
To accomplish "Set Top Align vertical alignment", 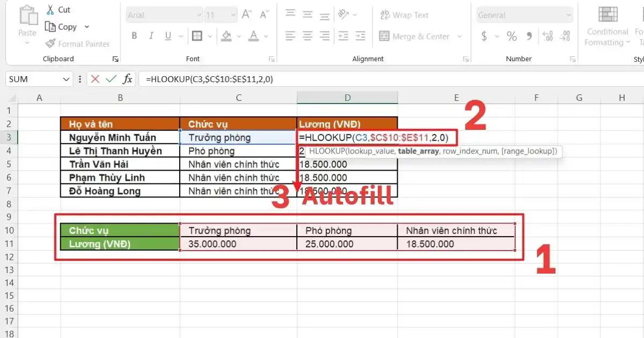I will (290, 13).
